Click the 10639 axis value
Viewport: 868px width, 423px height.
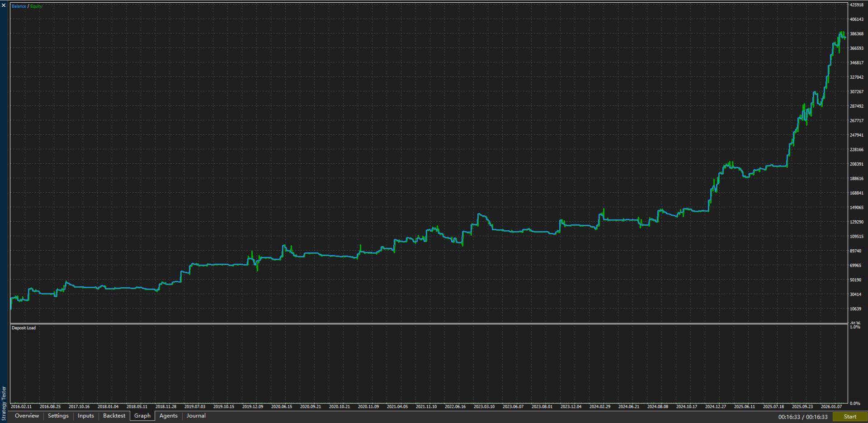coord(856,309)
